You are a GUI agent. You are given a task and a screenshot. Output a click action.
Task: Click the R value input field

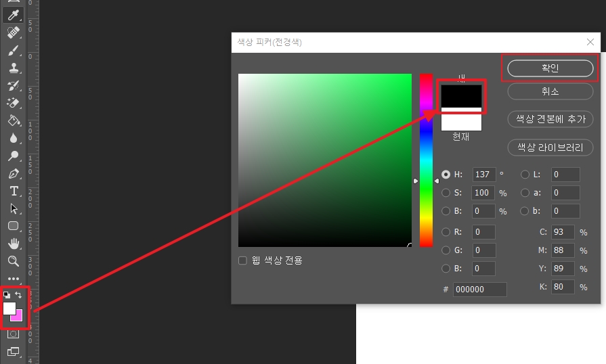[484, 232]
